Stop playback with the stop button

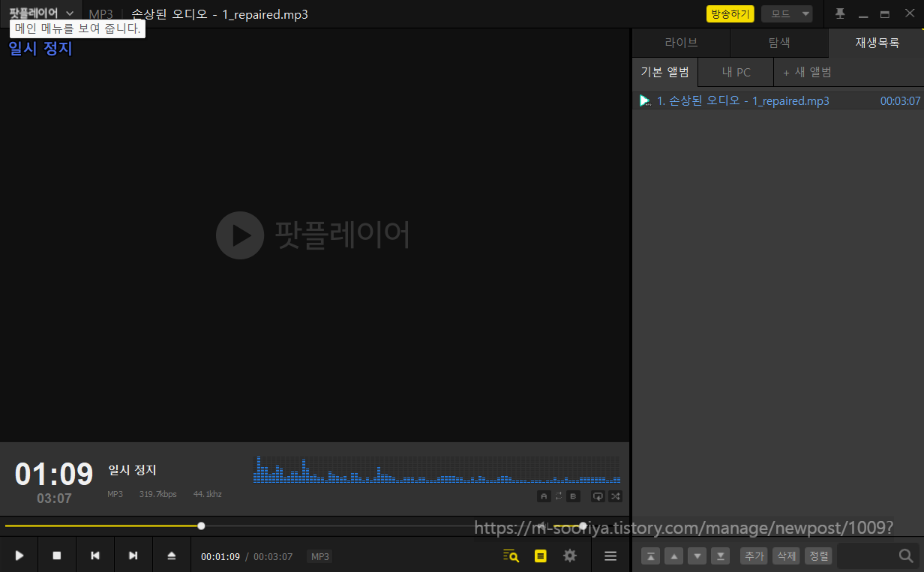coord(57,556)
